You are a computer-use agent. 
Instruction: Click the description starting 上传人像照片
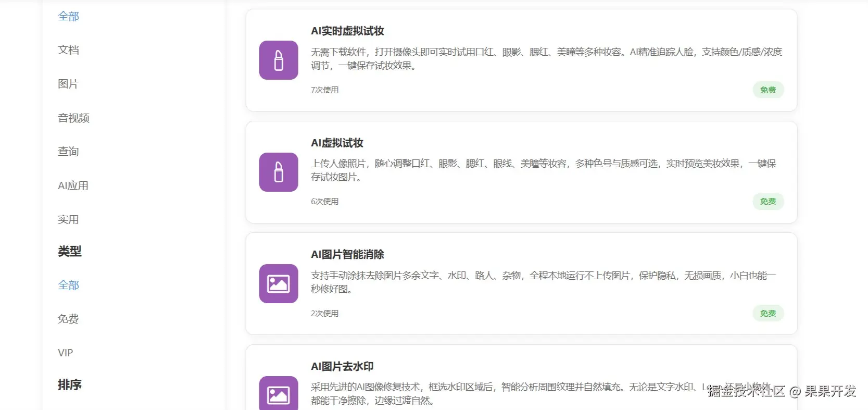pos(544,170)
